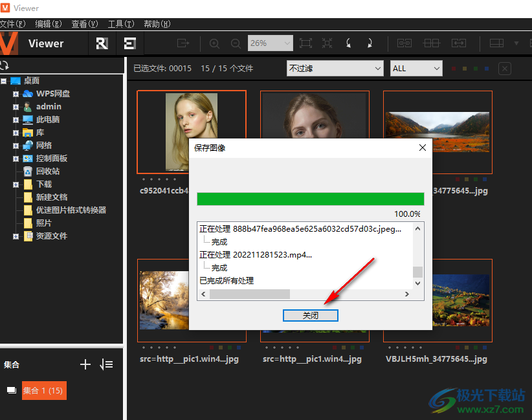Screen dimensions: 532x420
Task: Click the collection sort icon
Action: click(x=106, y=364)
